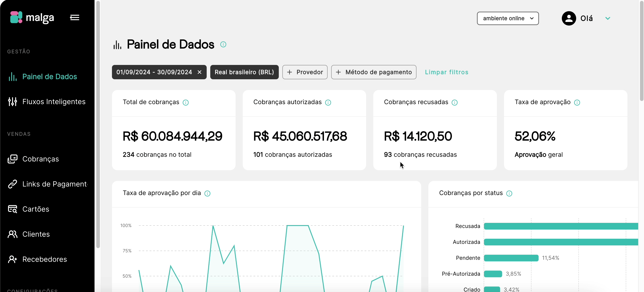Open Fluxos Inteligentes in the sidebar

pos(54,102)
